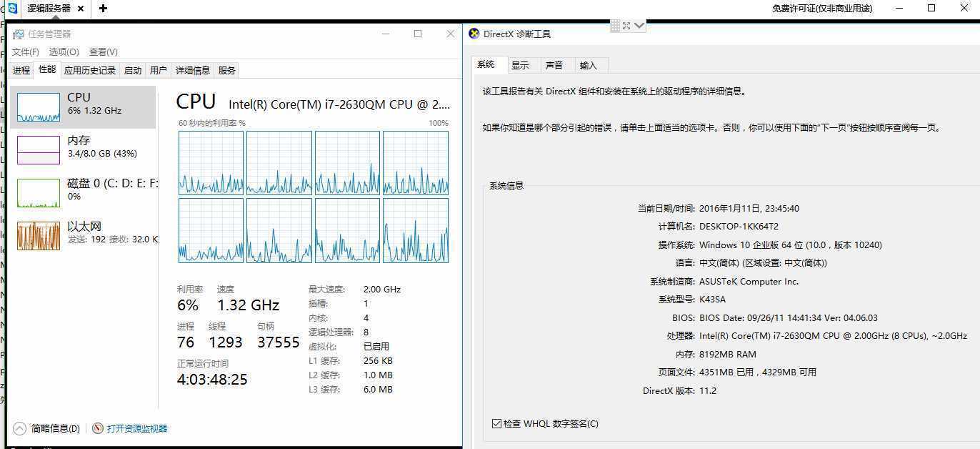The height and width of the screenshot is (449, 980).
Task: Click the remote toolbar grip handle icon
Action: [x=615, y=26]
